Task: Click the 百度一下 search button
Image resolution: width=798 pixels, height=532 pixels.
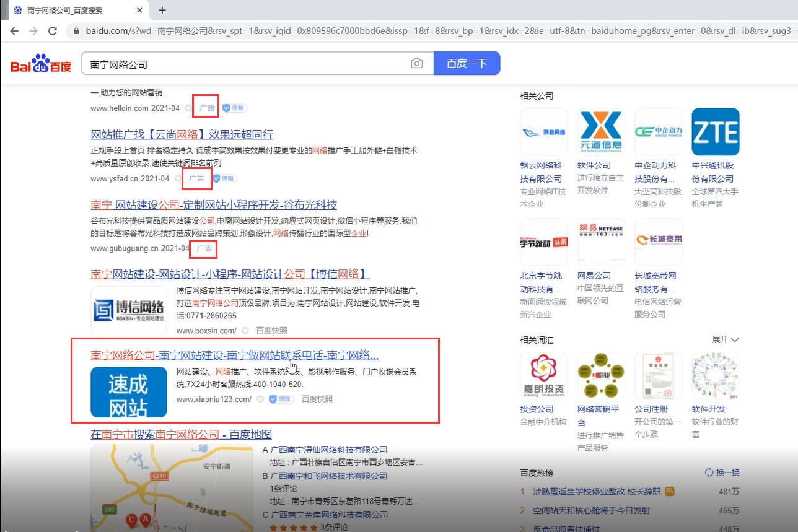Action: [467, 63]
